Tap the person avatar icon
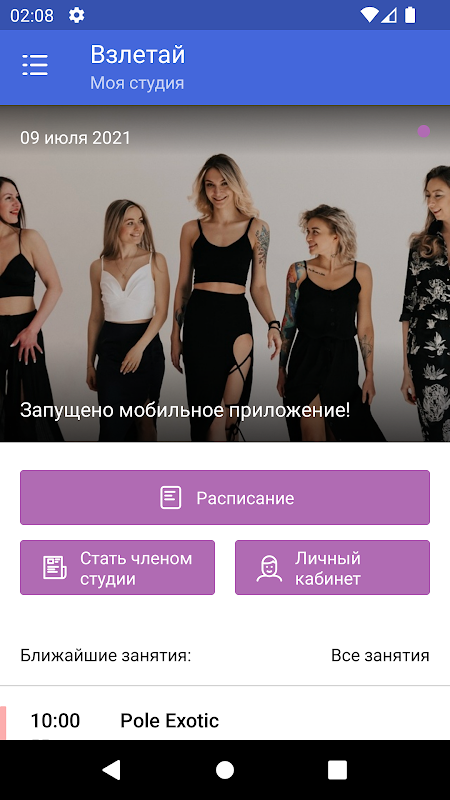 [x=269, y=569]
